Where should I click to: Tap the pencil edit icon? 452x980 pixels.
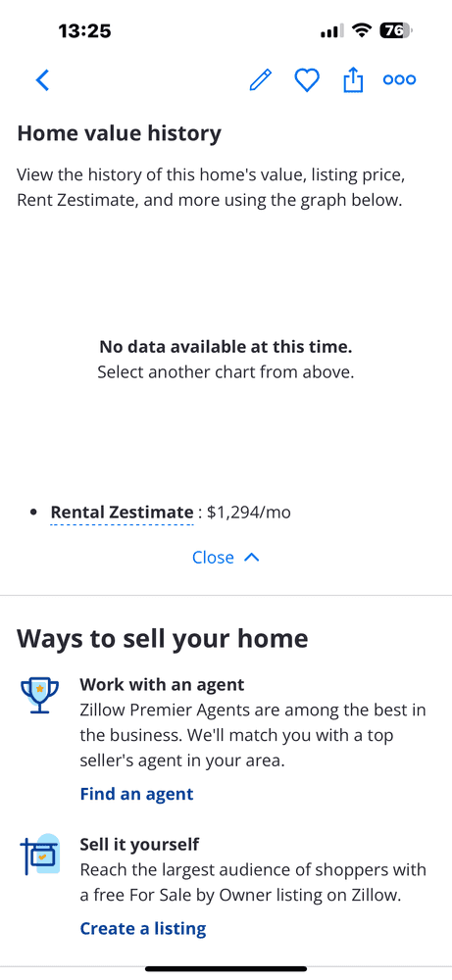[261, 80]
